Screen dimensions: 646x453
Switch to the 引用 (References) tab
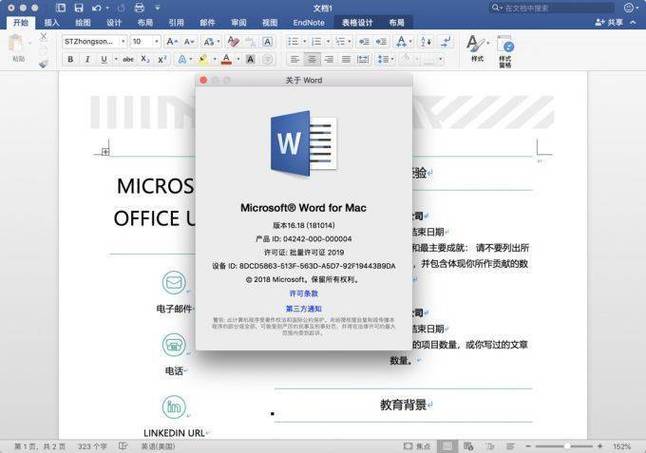(176, 23)
